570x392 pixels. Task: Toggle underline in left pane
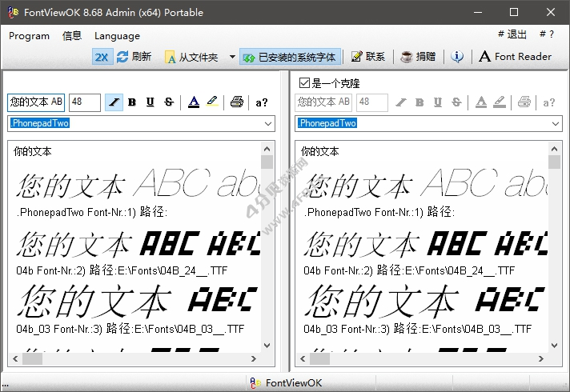pyautogui.click(x=150, y=102)
